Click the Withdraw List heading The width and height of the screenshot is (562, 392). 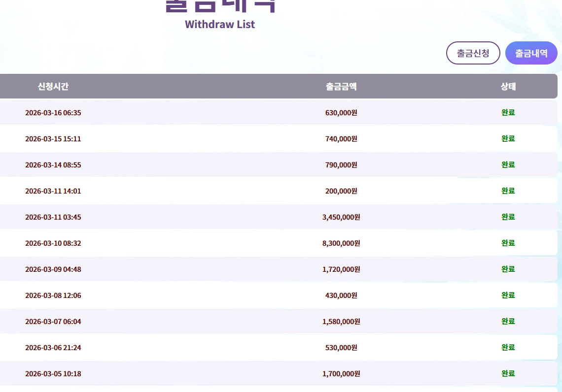pyautogui.click(x=220, y=24)
